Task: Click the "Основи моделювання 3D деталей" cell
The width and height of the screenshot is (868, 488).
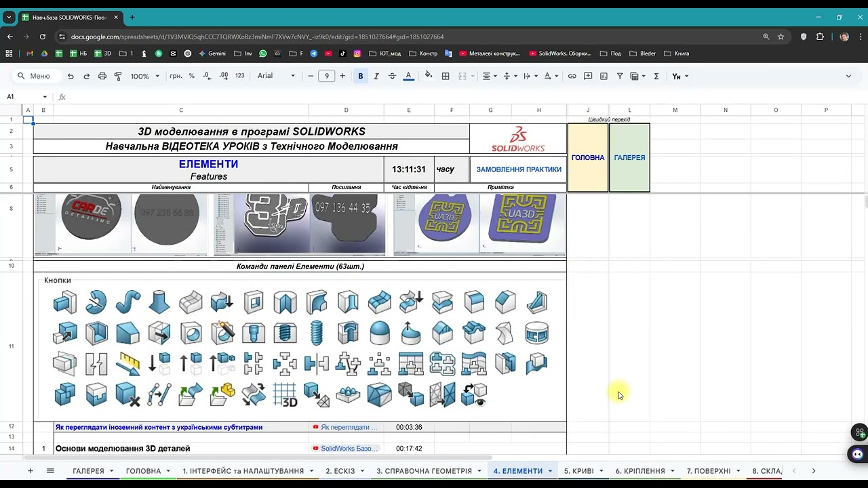Action: tap(181, 449)
